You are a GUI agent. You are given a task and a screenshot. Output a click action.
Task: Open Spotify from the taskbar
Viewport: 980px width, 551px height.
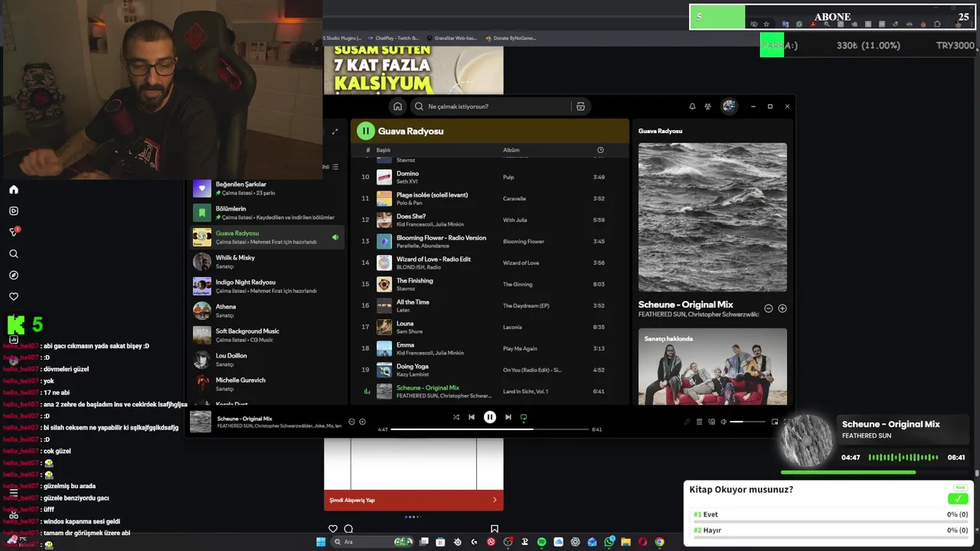(x=541, y=542)
